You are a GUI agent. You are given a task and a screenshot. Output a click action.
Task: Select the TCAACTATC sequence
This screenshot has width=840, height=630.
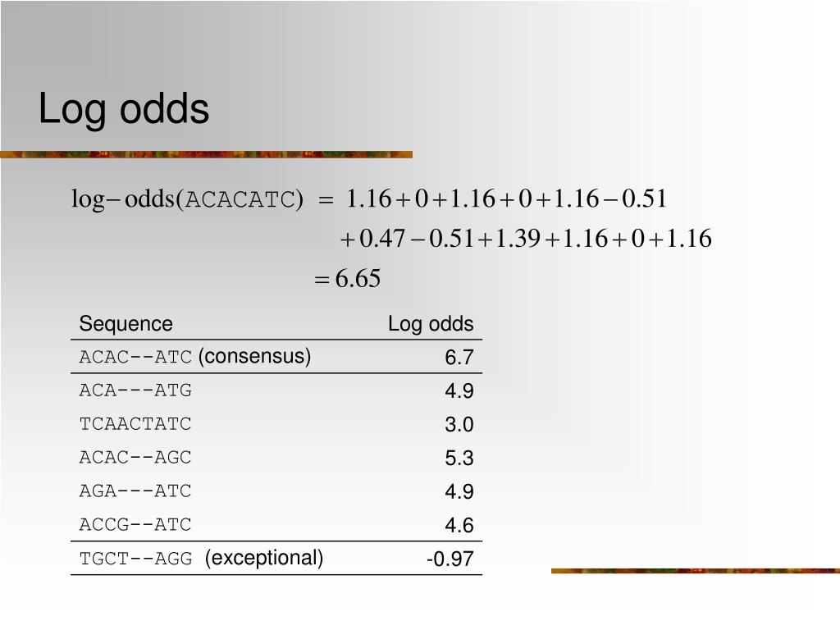tap(135, 424)
